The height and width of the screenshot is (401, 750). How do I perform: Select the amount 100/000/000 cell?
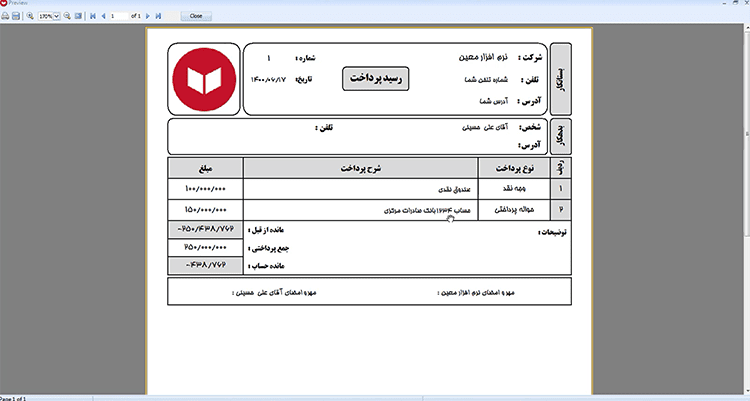tap(205, 189)
